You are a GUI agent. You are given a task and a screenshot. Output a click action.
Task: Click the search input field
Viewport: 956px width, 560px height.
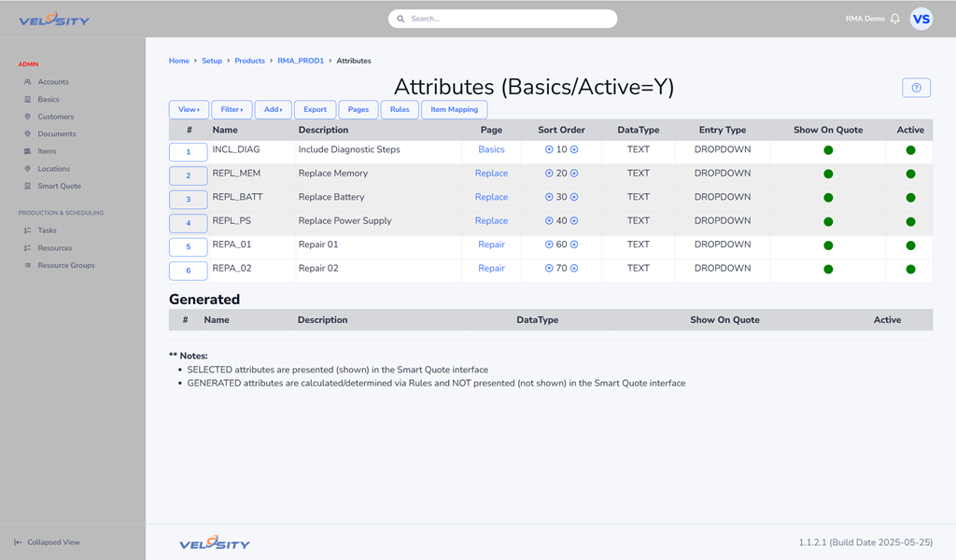pos(504,19)
